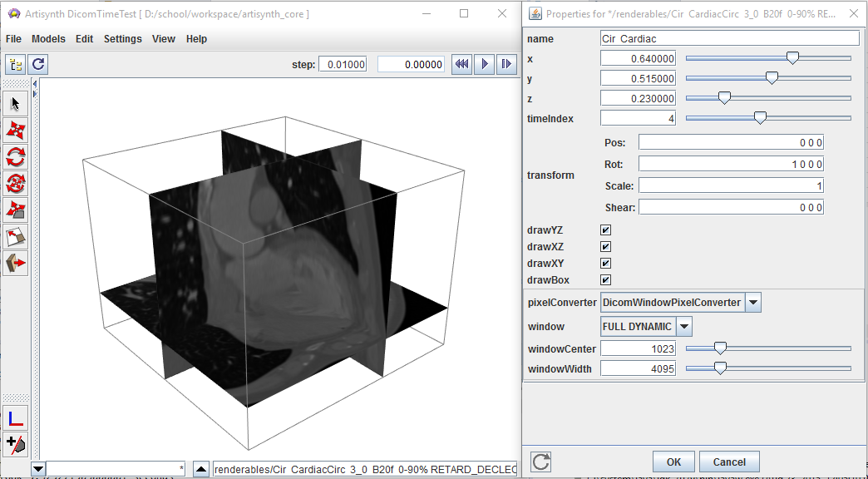Click the show navigation panel tree icon
This screenshot has height=479, width=868.
[x=16, y=65]
